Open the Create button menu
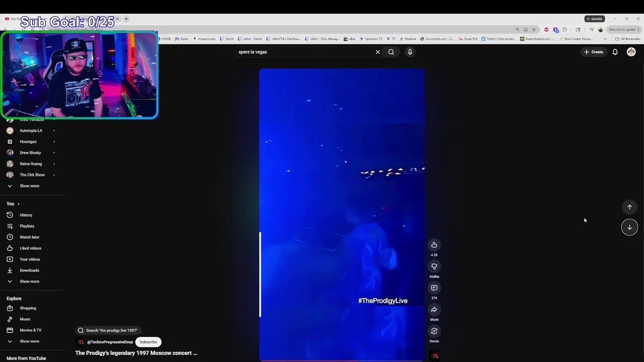 click(593, 52)
